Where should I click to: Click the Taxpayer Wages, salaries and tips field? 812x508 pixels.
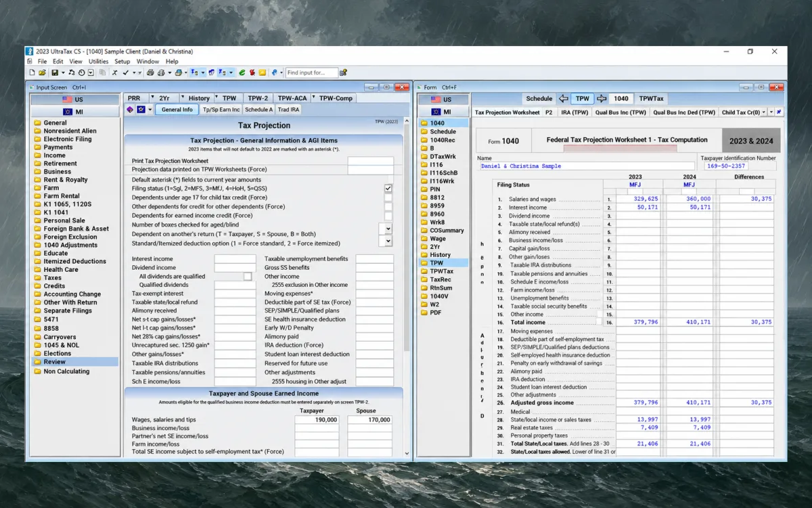pyautogui.click(x=317, y=420)
